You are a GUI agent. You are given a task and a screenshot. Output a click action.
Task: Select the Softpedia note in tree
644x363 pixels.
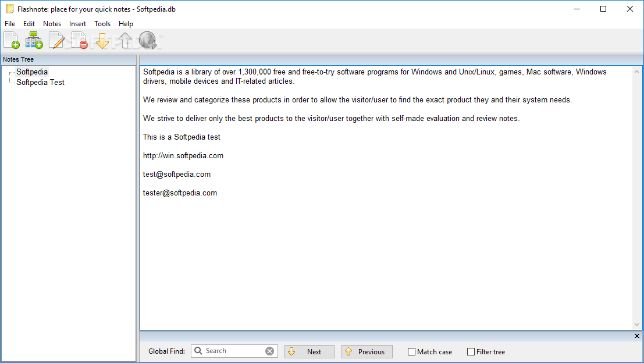(32, 72)
